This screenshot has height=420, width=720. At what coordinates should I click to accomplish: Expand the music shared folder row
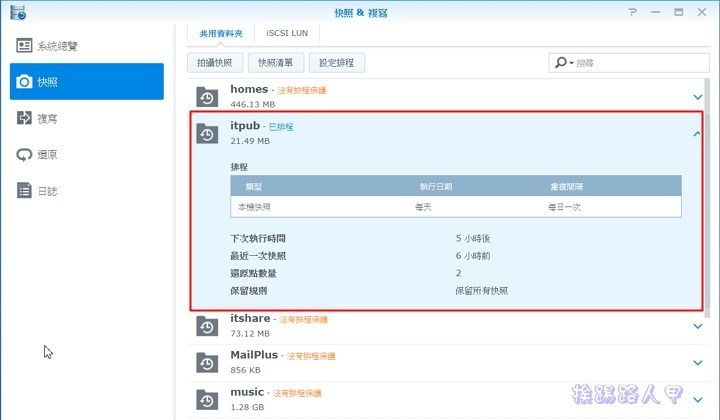point(698,400)
